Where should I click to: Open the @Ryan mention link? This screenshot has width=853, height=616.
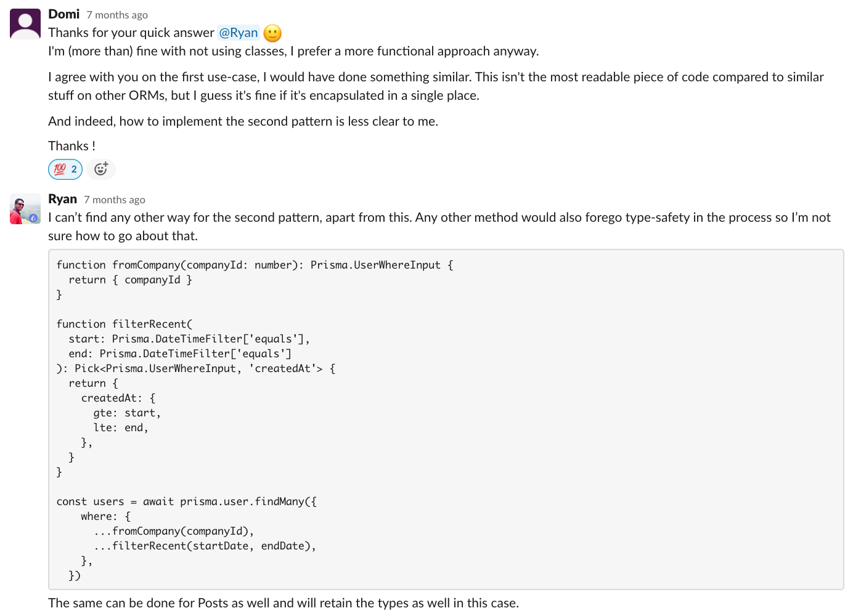[x=238, y=32]
